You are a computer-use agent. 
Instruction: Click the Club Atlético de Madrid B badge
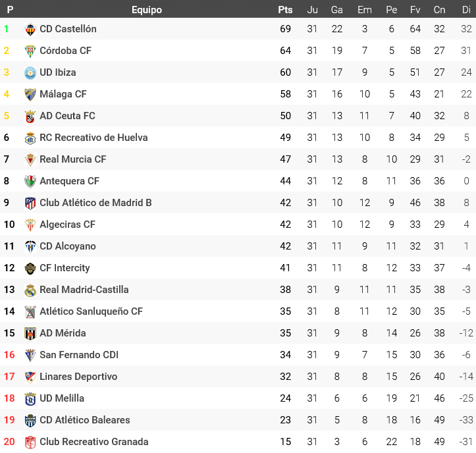30,203
